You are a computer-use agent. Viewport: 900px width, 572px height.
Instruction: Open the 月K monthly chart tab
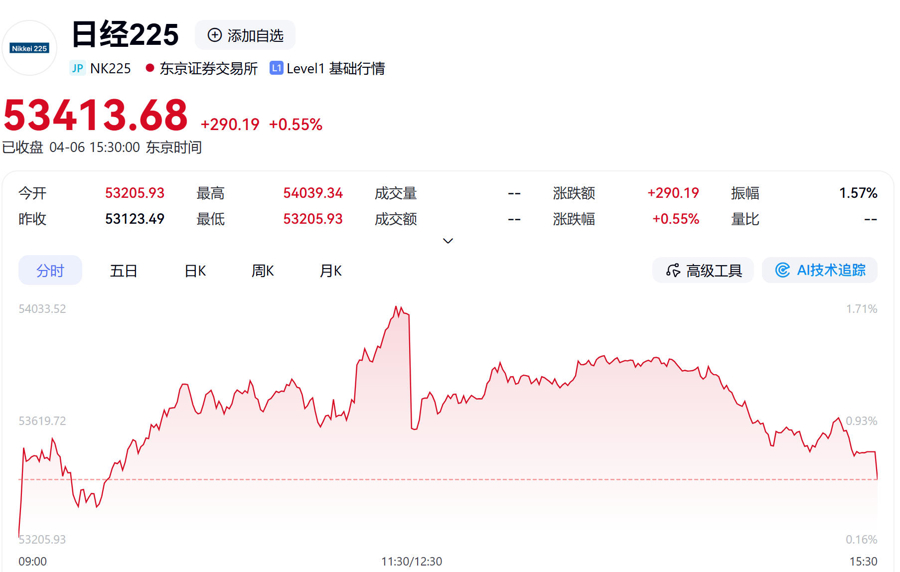(331, 270)
